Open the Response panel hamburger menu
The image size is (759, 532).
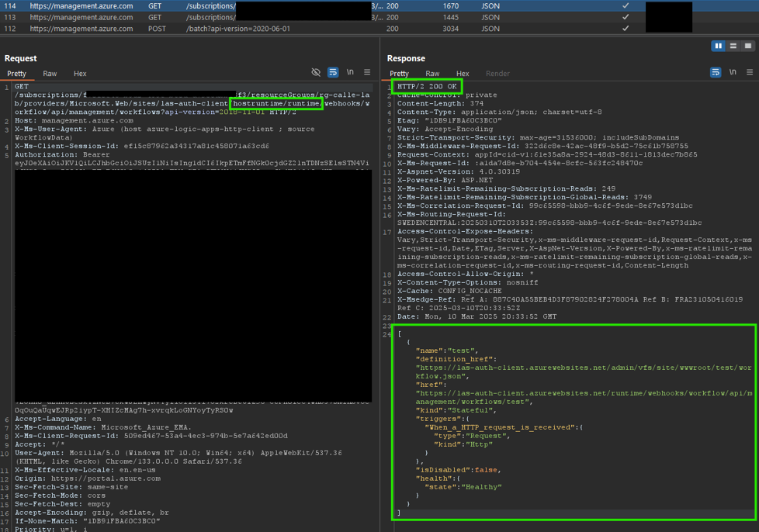pyautogui.click(x=750, y=72)
